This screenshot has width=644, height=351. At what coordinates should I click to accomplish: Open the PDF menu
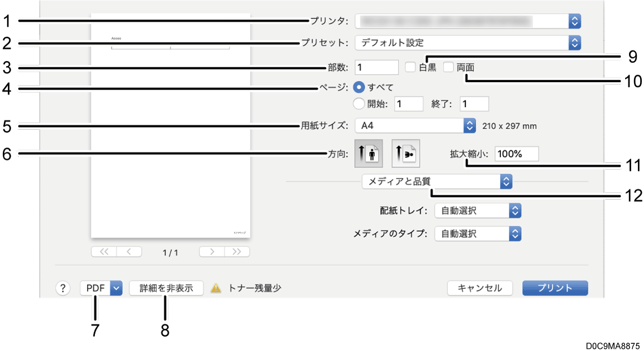[x=102, y=288]
